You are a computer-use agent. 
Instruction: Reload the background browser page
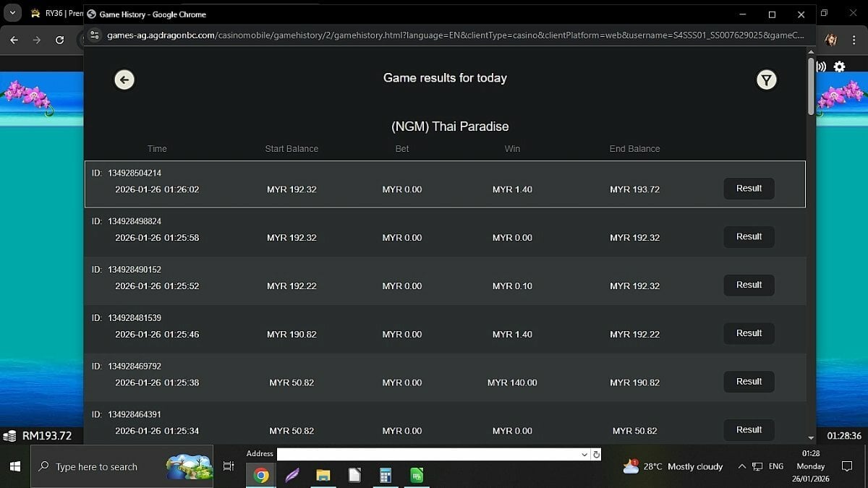click(59, 40)
